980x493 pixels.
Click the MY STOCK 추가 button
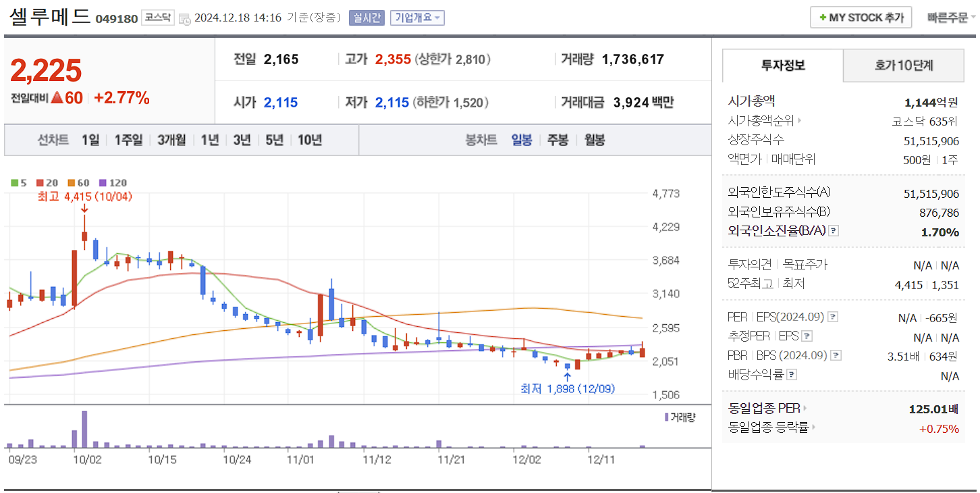[x=861, y=17]
